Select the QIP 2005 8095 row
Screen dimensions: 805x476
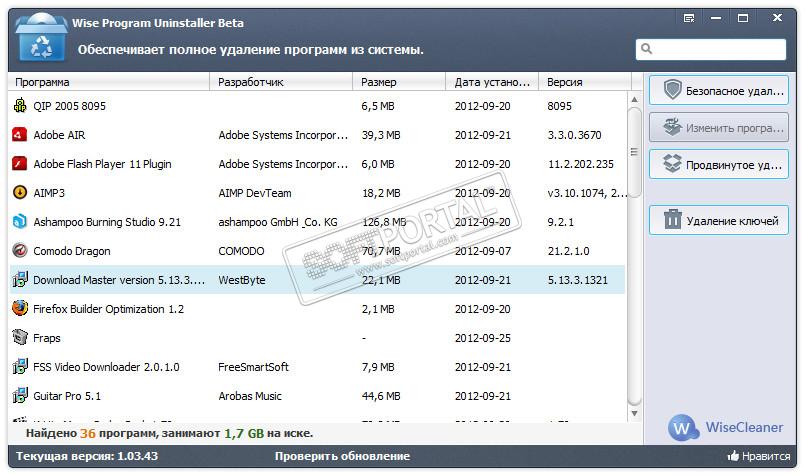pyautogui.click(x=317, y=106)
